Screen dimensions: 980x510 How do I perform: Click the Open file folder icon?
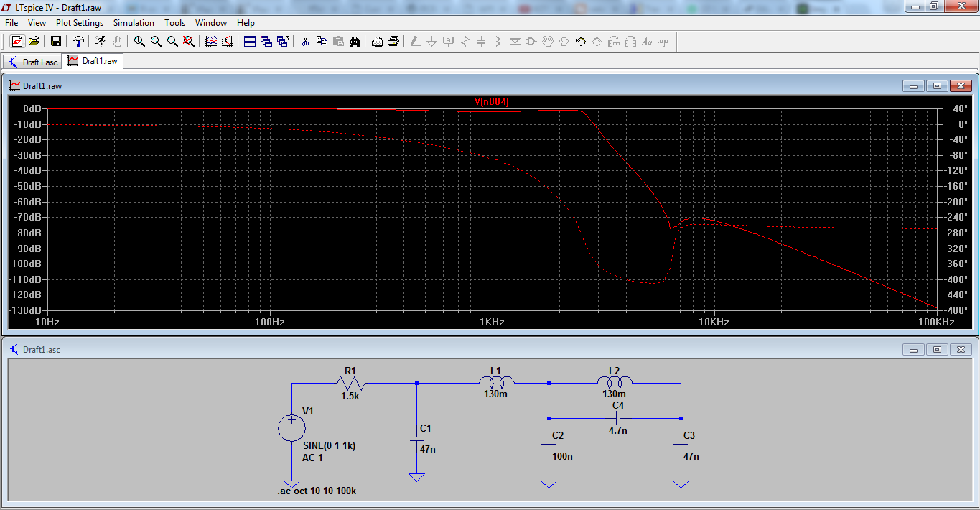34,42
